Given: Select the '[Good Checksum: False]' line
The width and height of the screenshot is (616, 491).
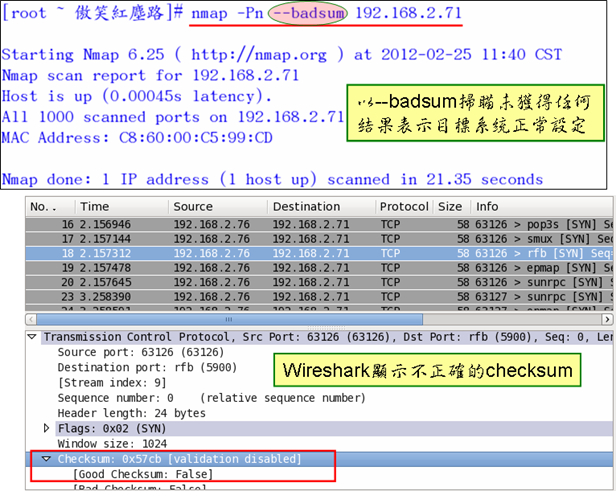Looking at the screenshot, I should click(x=143, y=474).
